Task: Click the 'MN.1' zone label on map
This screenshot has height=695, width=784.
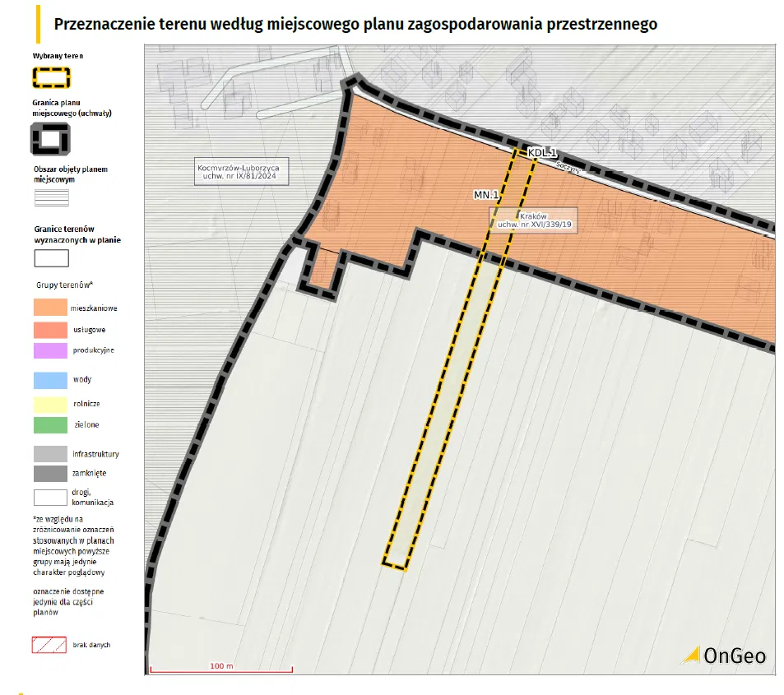Action: click(486, 195)
